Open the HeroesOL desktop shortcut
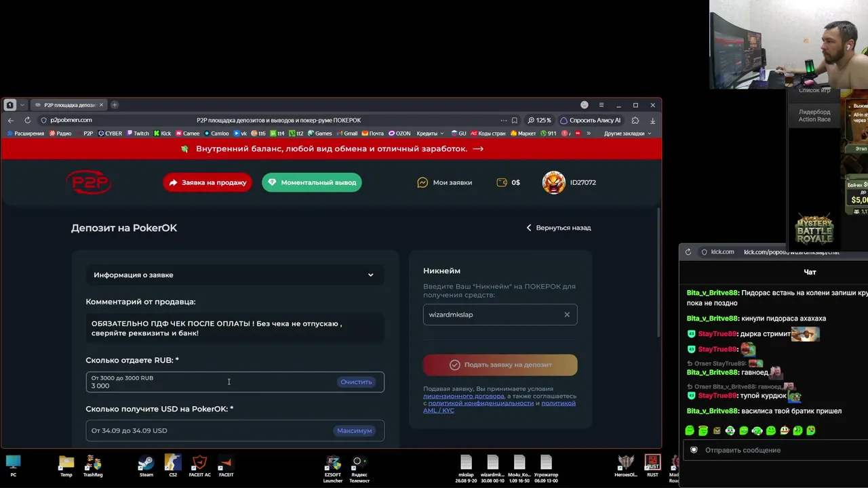Screen dimensions: 868x488 tap(626, 466)
